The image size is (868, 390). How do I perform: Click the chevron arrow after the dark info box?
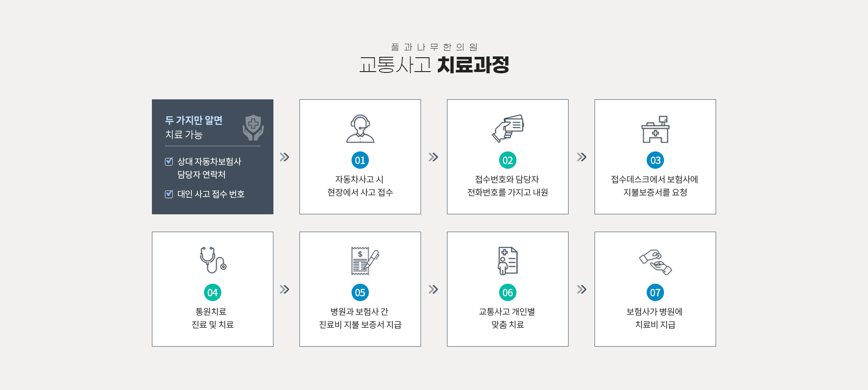tap(284, 157)
